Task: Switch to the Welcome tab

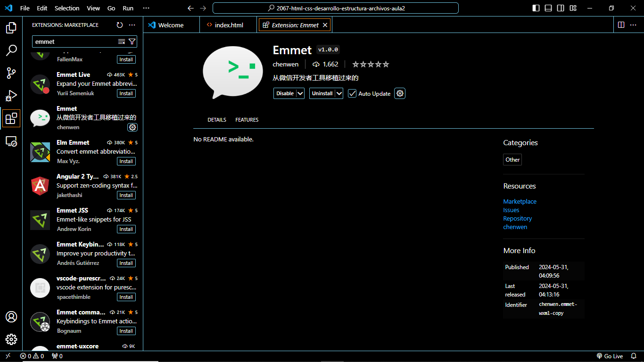Action: (171, 25)
